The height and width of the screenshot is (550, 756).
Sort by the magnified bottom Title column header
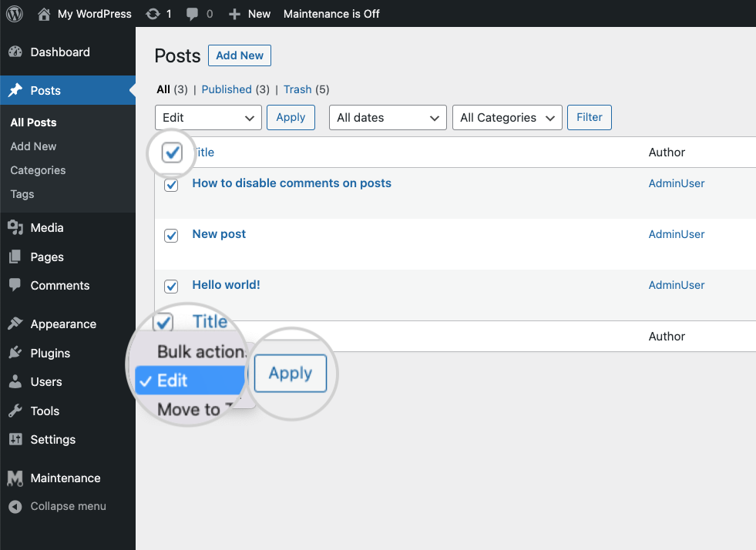pyautogui.click(x=210, y=321)
